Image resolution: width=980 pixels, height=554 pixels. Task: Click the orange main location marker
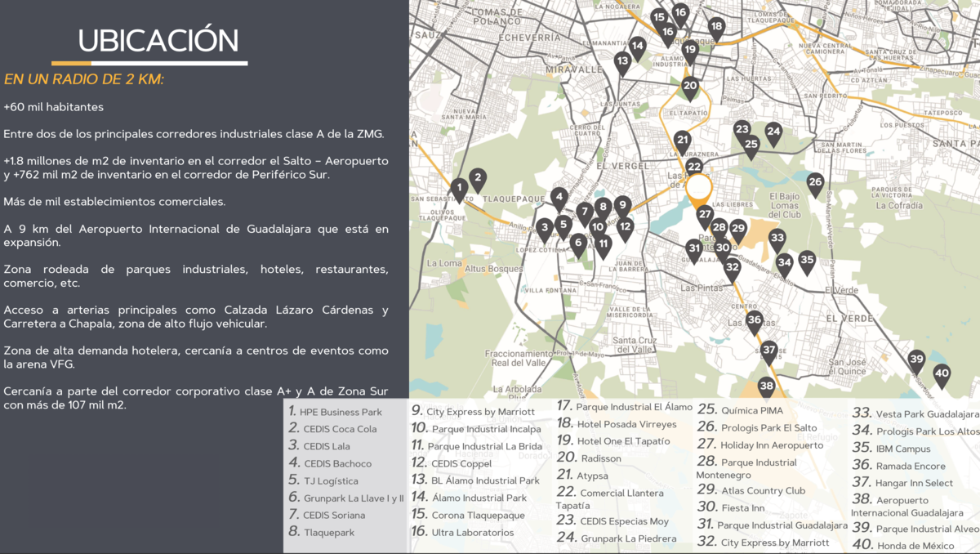click(699, 189)
